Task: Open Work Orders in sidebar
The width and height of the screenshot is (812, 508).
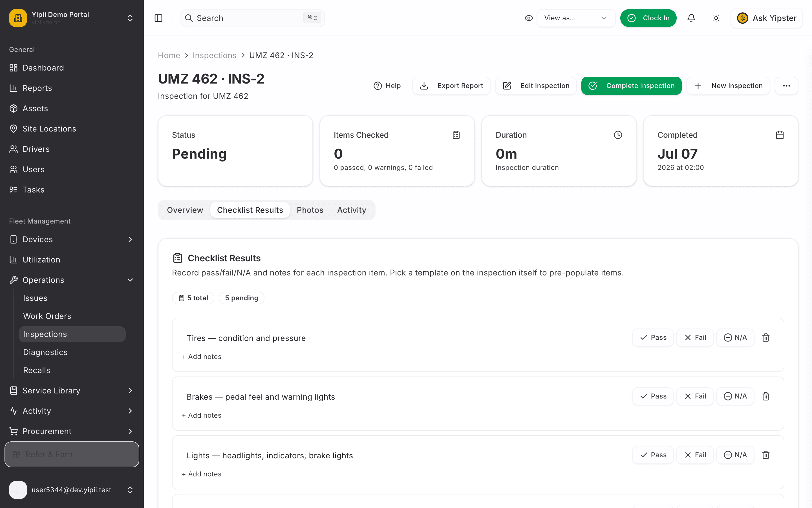Action: 72,316
